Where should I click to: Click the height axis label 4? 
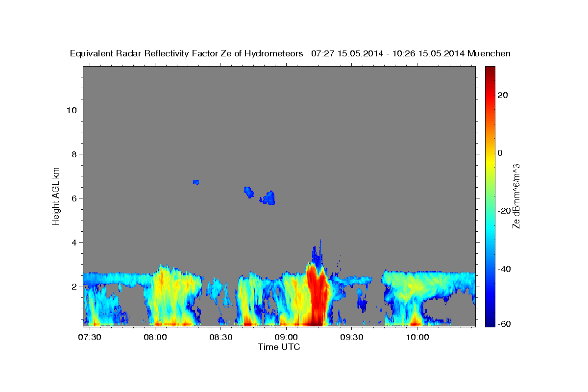73,242
